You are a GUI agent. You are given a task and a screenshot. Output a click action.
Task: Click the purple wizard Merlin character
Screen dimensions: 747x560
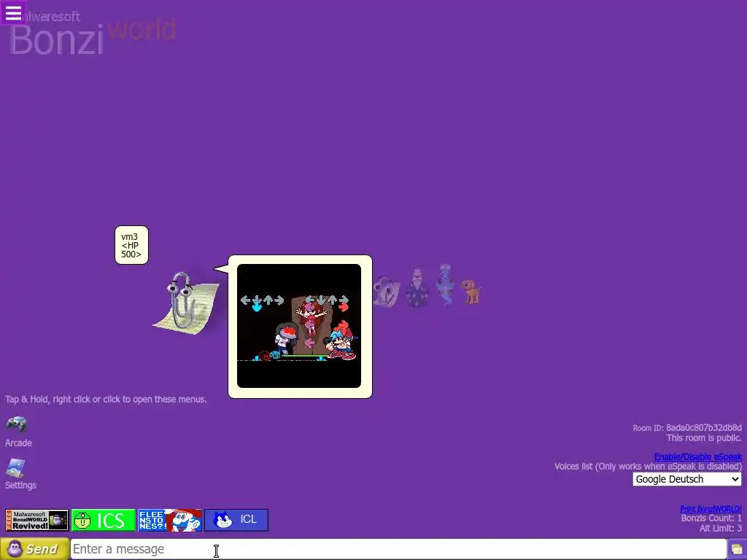point(417,287)
